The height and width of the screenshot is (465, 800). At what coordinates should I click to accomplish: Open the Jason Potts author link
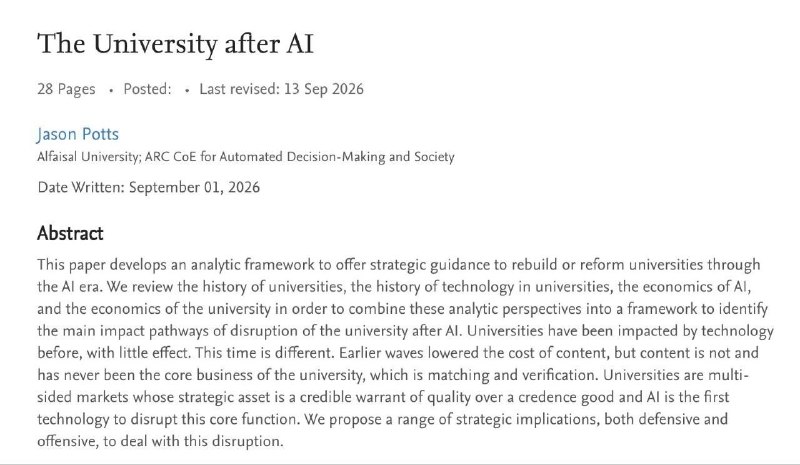(x=78, y=134)
